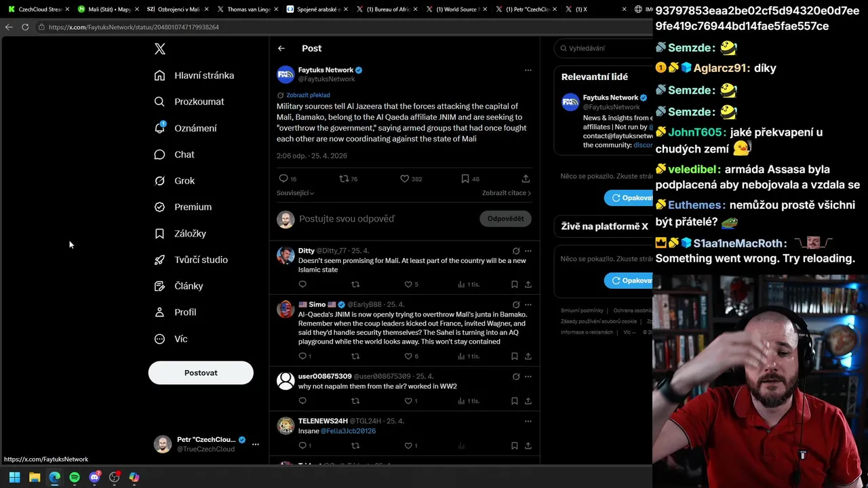Like Ditty's reply
This screenshot has width=868, height=488.
pyautogui.click(x=408, y=284)
